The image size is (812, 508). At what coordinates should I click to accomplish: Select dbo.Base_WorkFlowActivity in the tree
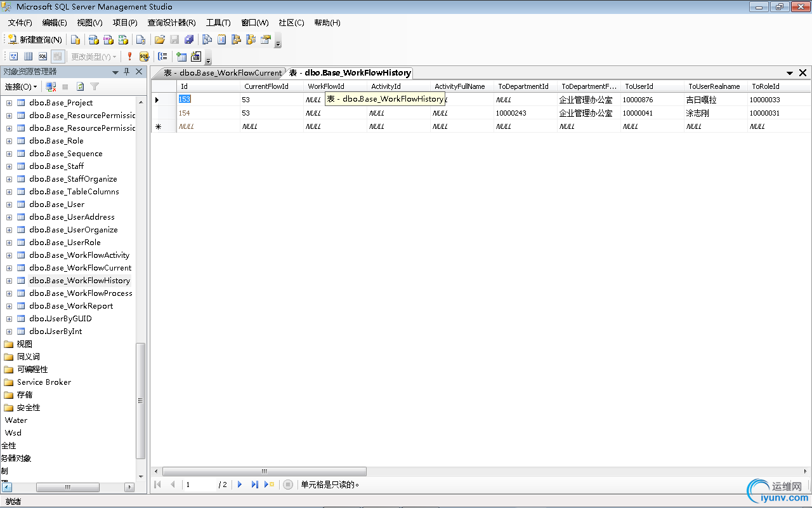tap(79, 255)
